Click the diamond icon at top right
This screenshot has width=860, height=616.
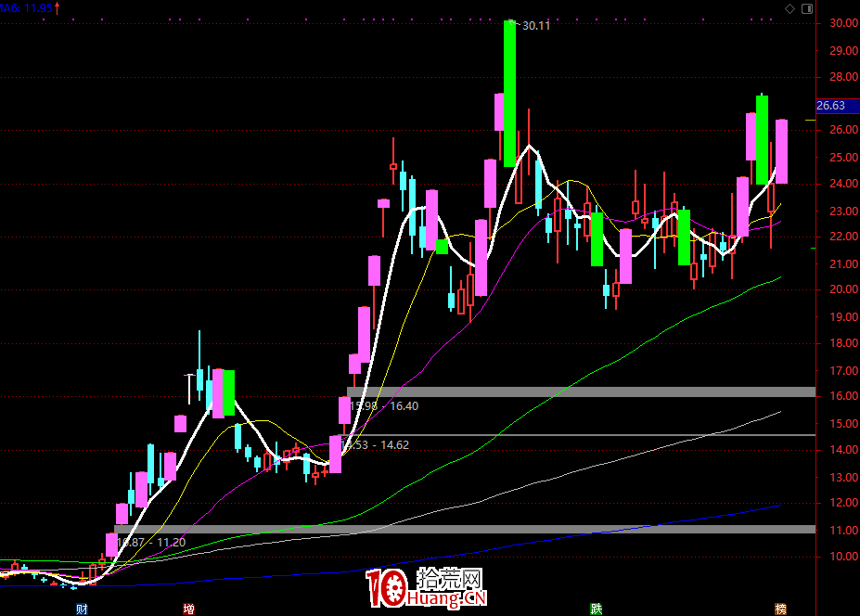click(x=790, y=8)
